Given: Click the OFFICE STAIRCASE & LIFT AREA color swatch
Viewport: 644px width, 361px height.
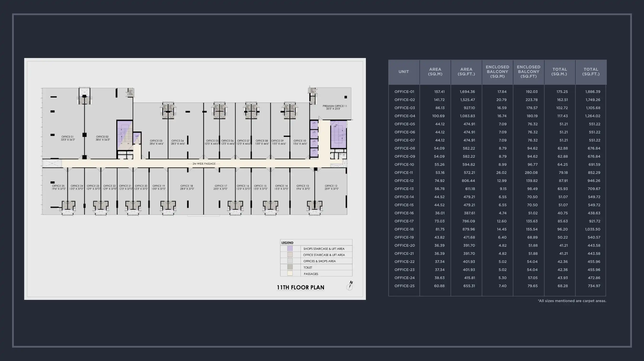Looking at the screenshot, I should [x=290, y=255].
